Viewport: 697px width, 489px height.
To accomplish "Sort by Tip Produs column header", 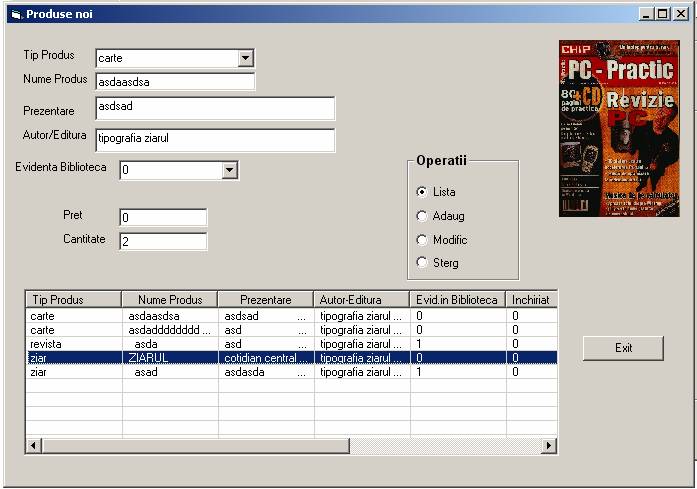I will 73,299.
